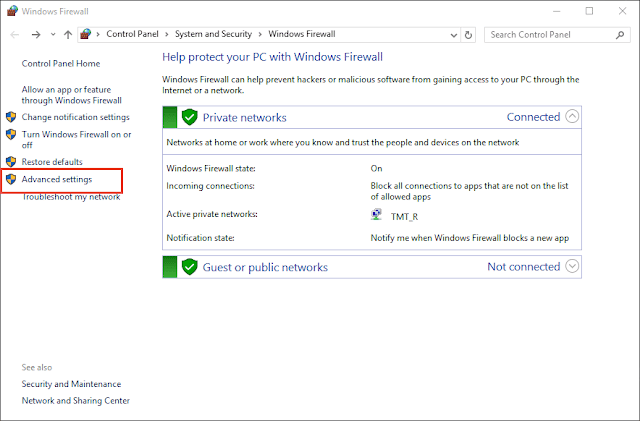The width and height of the screenshot is (640, 421).
Task: Select the System and Security breadcrumb
Action: [213, 34]
